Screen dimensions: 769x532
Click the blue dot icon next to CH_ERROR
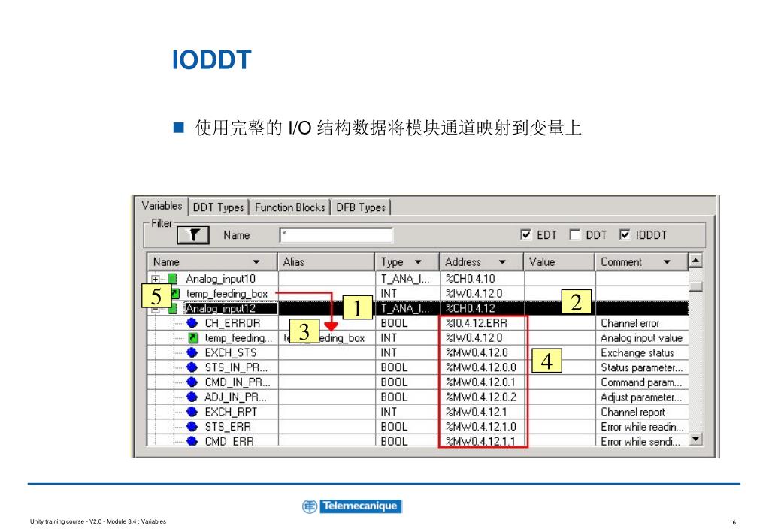coord(192,322)
